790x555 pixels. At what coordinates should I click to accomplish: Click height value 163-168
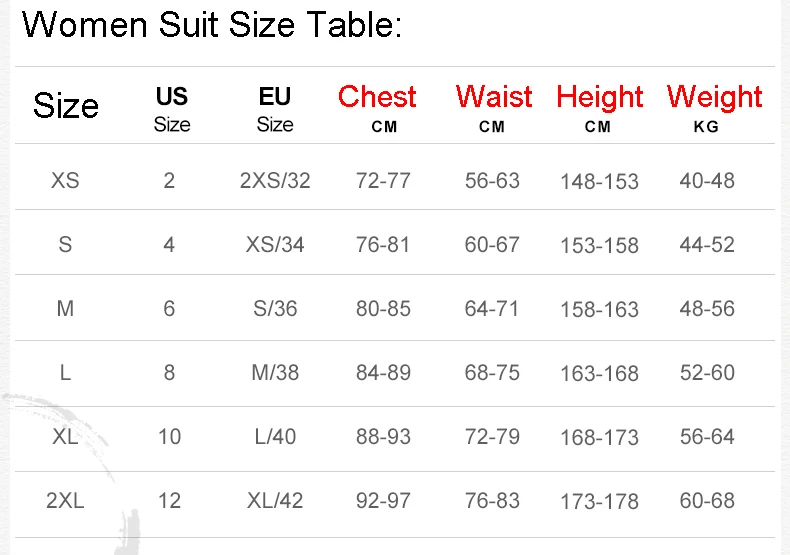(x=600, y=373)
